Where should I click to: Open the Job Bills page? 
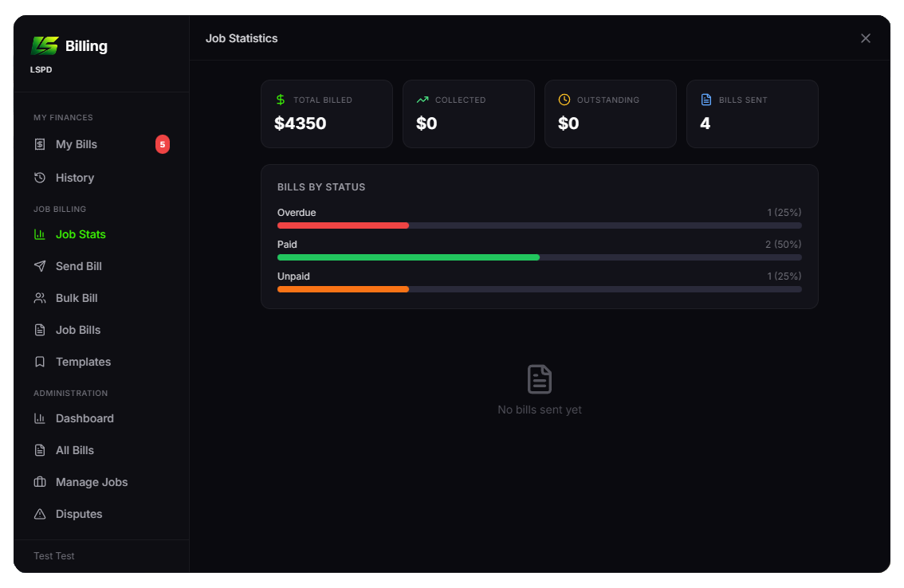tap(77, 330)
